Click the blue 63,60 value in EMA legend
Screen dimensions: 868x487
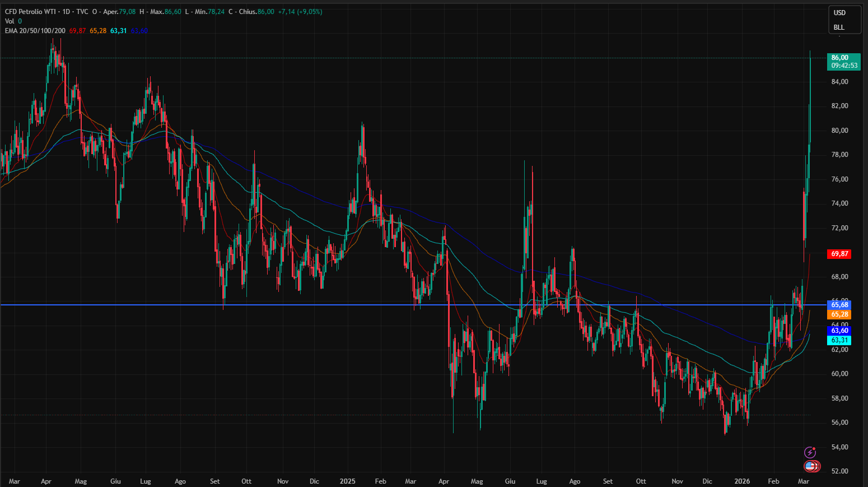(139, 31)
